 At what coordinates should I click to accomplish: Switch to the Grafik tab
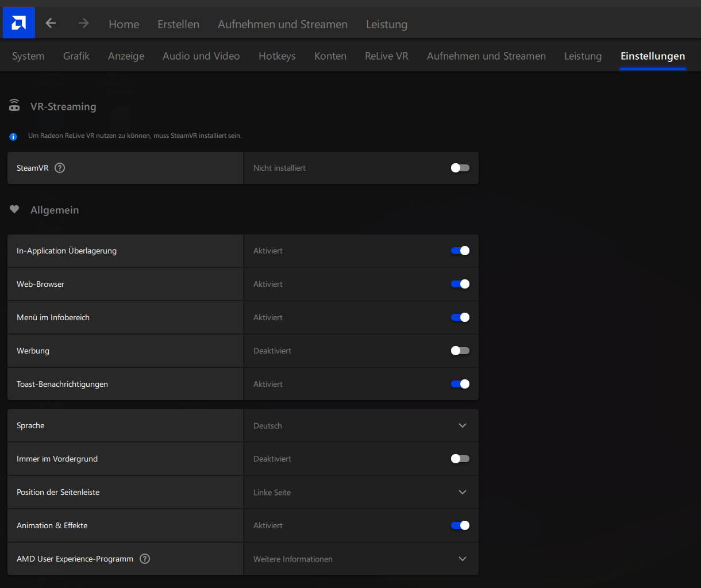tap(76, 56)
